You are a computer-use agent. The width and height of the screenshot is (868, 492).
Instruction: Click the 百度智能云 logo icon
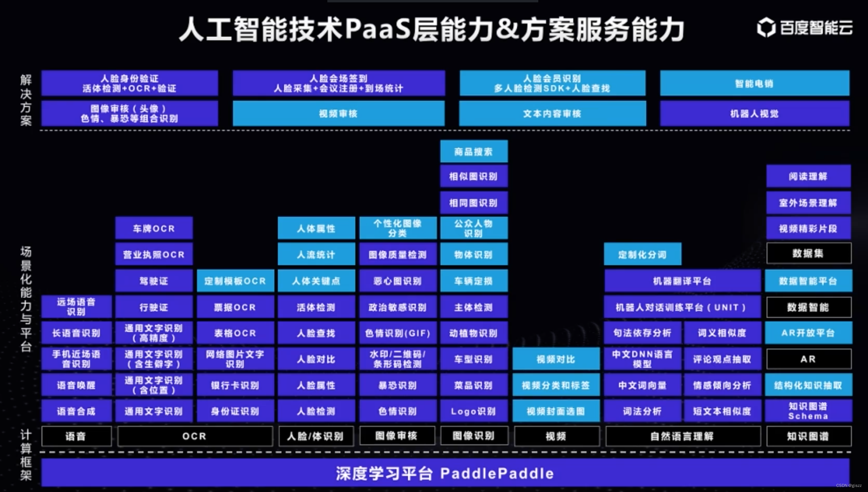758,30
